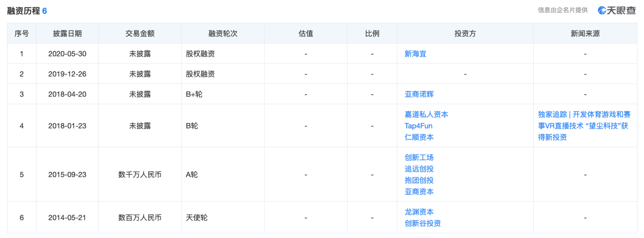Open investor link 新海宜
644x238 pixels.
point(415,53)
